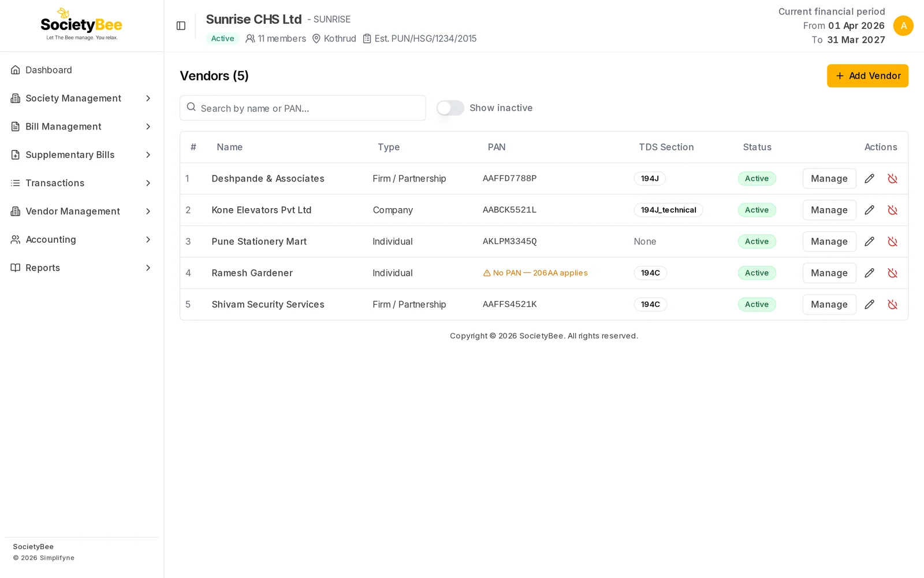The width and height of the screenshot is (924, 578).
Task: Edit Deshpande & Associates vendor pencil icon
Action: (x=869, y=179)
